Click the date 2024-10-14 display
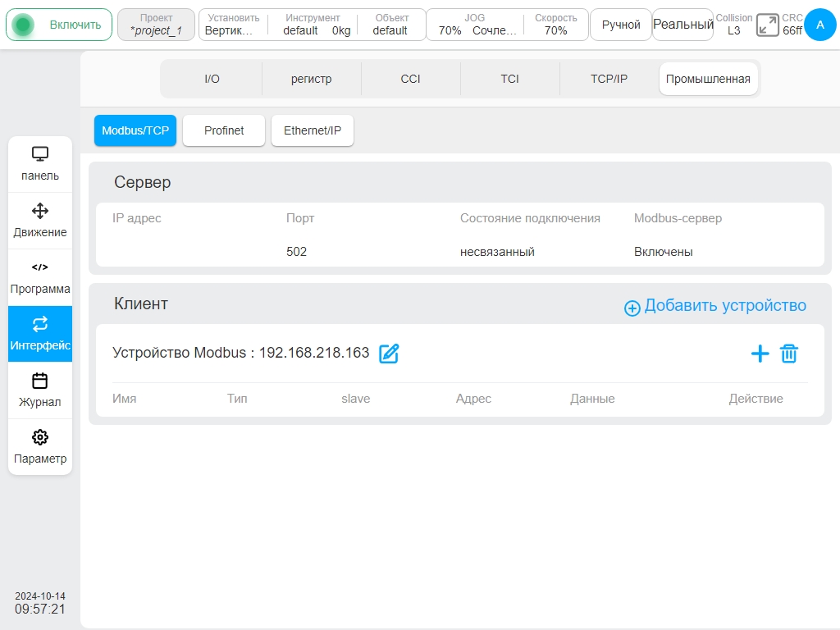 pos(40,596)
